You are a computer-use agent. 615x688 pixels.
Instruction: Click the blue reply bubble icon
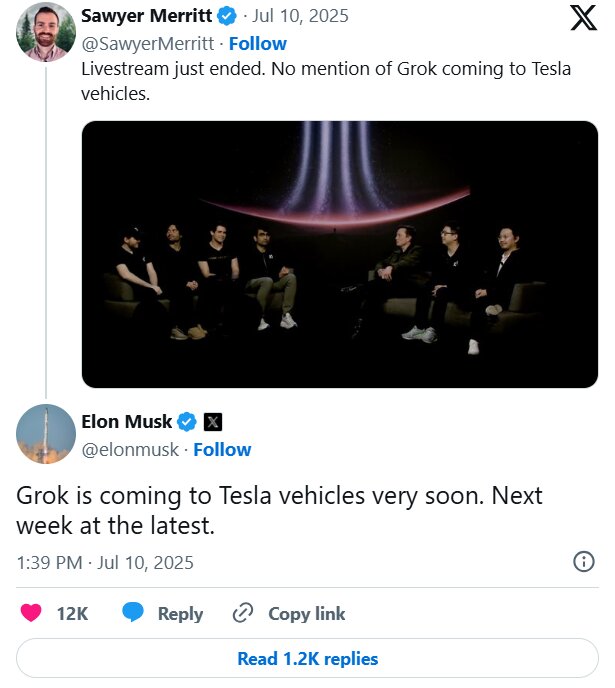[x=134, y=613]
